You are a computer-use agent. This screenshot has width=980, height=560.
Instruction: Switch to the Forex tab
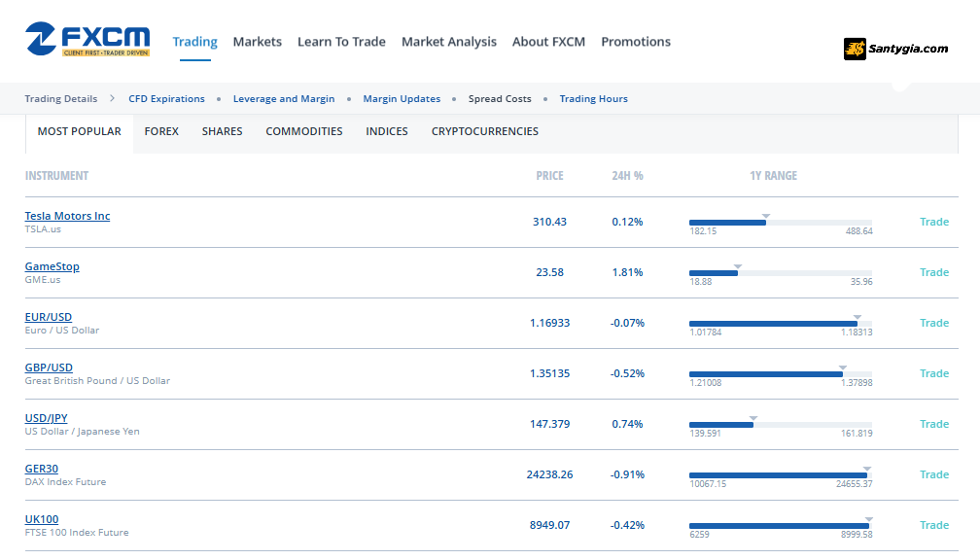pyautogui.click(x=161, y=132)
